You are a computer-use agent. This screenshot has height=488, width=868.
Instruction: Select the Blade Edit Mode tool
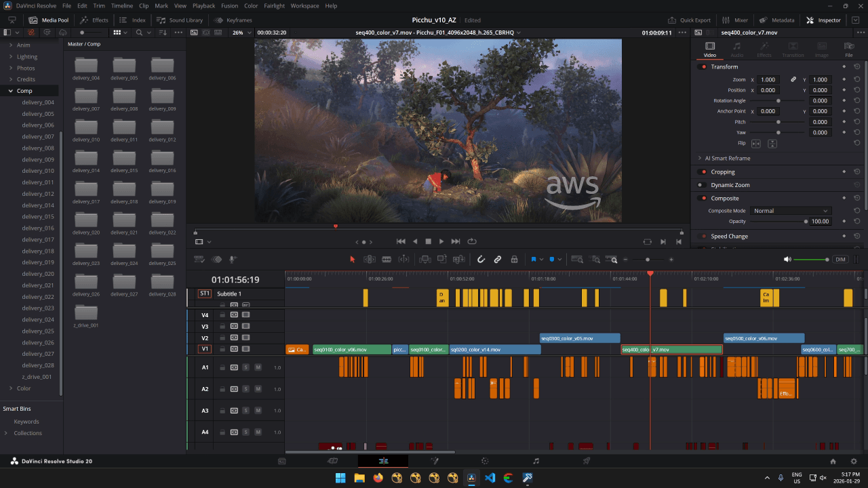click(387, 259)
